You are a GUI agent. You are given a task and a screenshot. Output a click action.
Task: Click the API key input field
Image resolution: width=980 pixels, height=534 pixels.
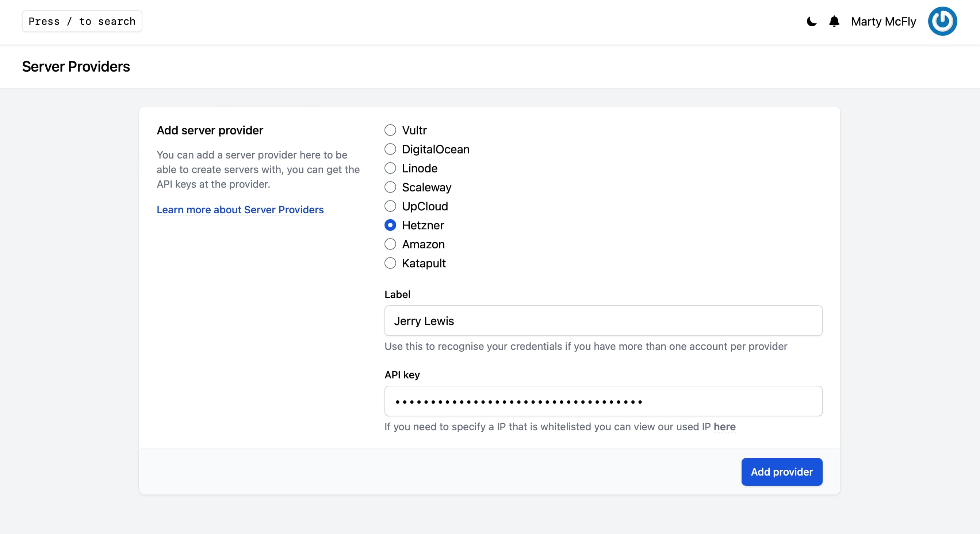tap(603, 401)
